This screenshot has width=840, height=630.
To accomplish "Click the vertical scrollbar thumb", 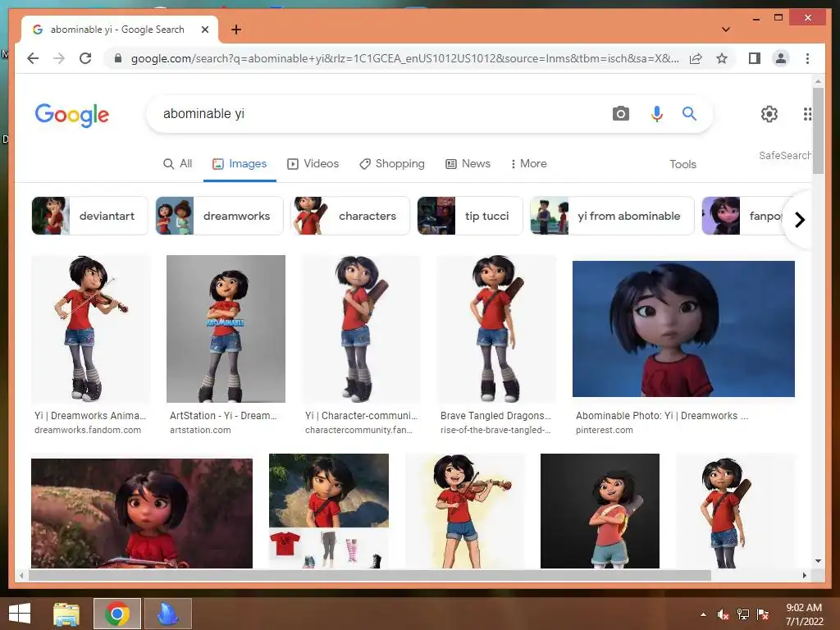I will [818, 130].
